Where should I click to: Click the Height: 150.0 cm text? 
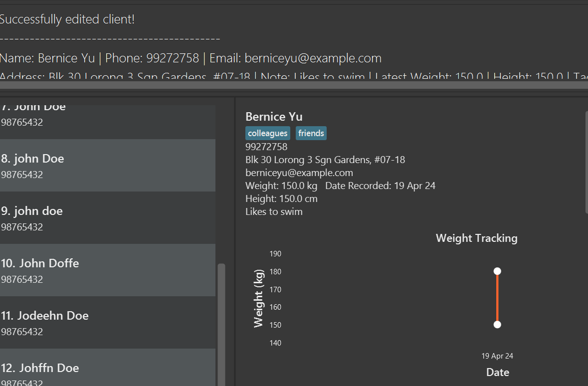tap(281, 199)
